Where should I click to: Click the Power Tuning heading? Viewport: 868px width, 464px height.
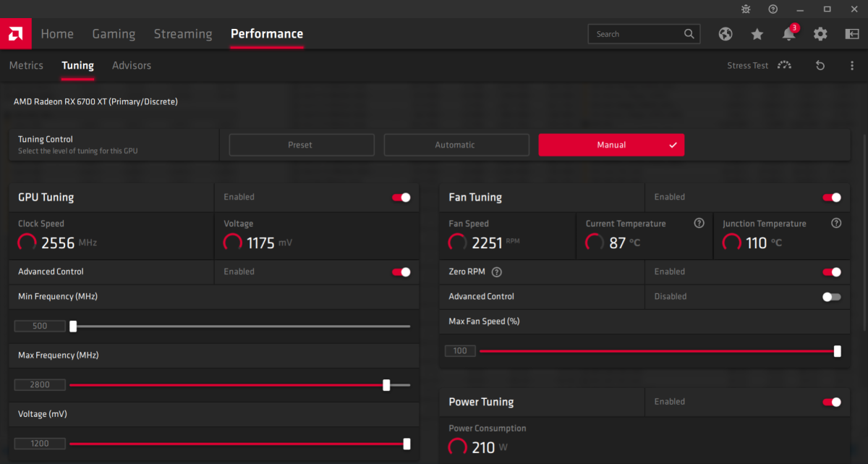481,402
